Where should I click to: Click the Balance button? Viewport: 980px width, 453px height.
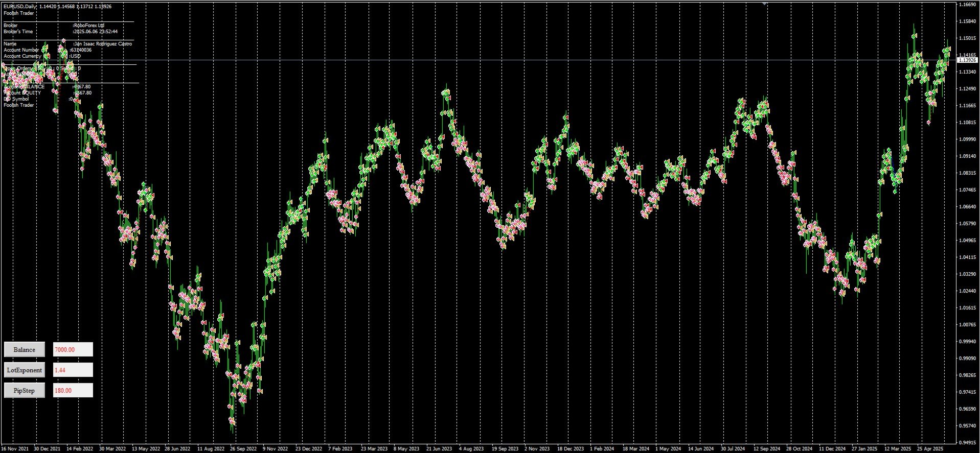[25, 350]
